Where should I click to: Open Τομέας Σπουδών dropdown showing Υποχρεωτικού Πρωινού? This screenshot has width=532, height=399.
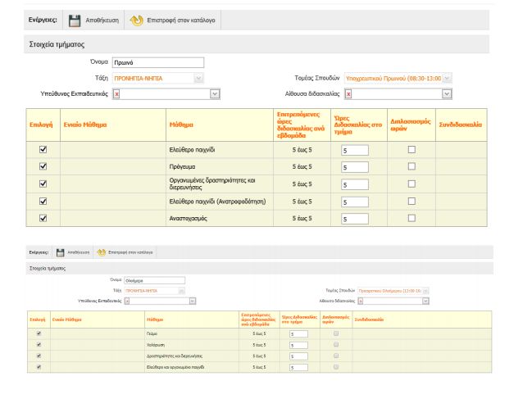[398, 78]
